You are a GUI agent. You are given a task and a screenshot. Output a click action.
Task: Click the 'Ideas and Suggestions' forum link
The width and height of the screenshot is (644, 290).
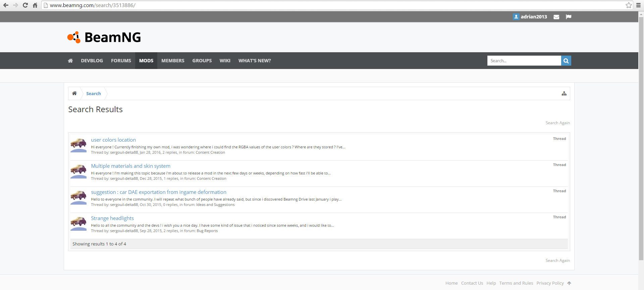pos(215,205)
